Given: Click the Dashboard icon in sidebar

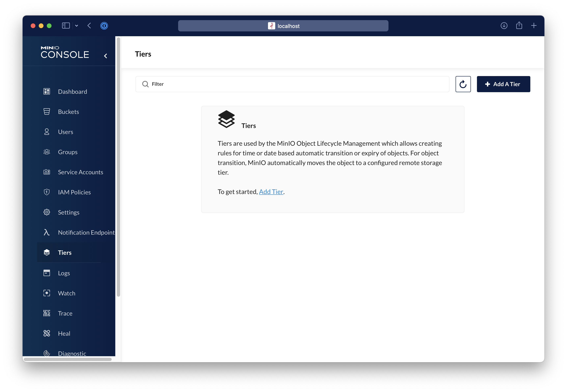Looking at the screenshot, I should click(47, 92).
